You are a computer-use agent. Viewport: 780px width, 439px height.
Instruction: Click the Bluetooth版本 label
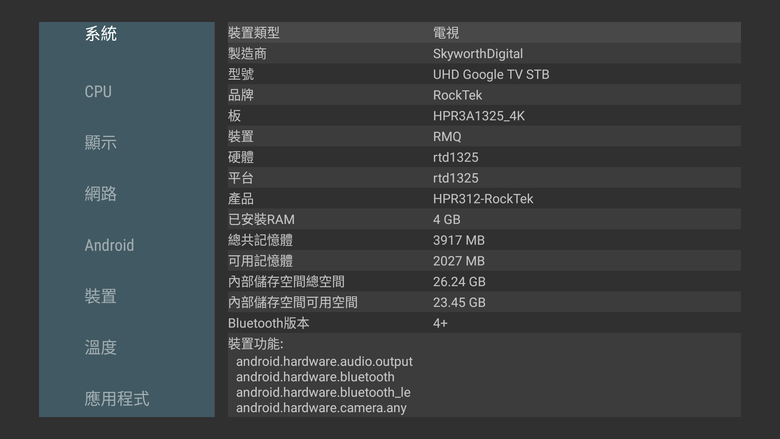coord(269,323)
